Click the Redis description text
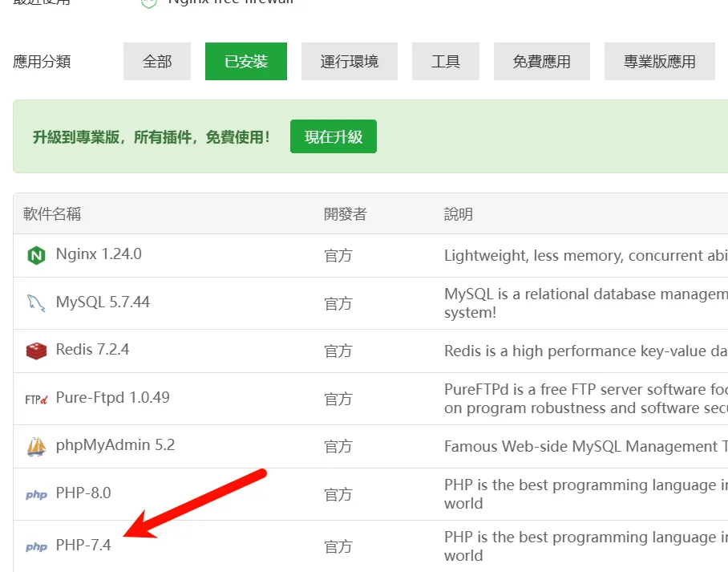728x572 pixels. 586,351
